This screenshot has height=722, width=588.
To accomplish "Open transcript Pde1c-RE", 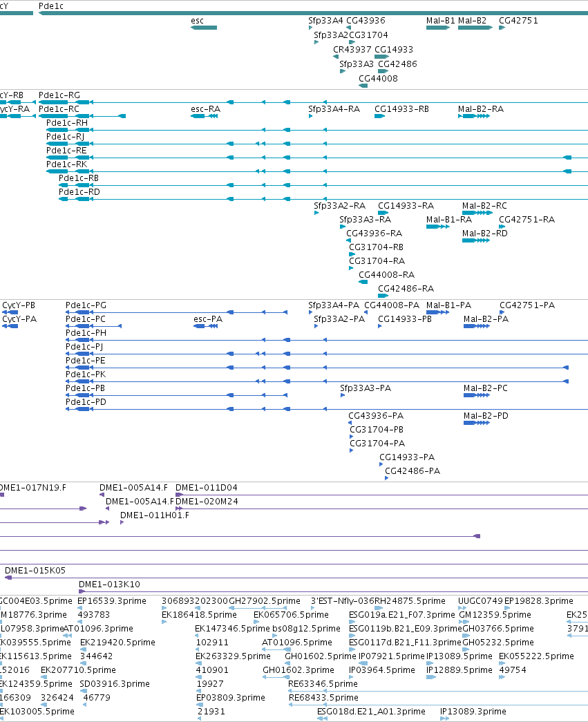I will point(66,151).
